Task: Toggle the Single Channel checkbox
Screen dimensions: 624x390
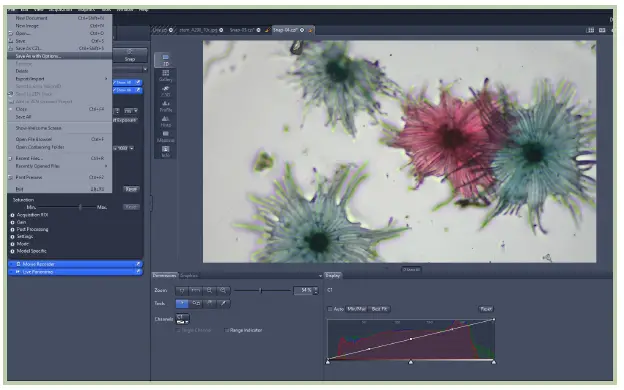Action: click(178, 330)
